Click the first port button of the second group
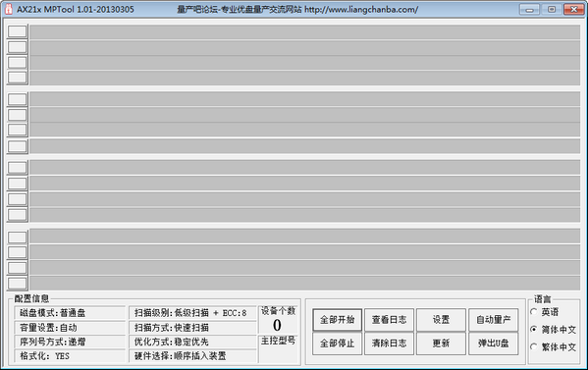Image resolution: width=588 pixels, height=370 pixels. pyautogui.click(x=18, y=99)
